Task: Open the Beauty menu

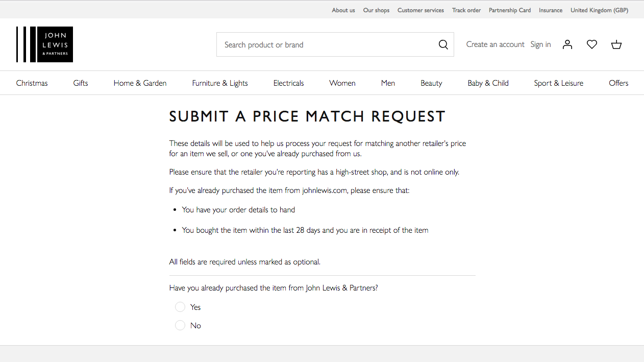Action: point(431,83)
